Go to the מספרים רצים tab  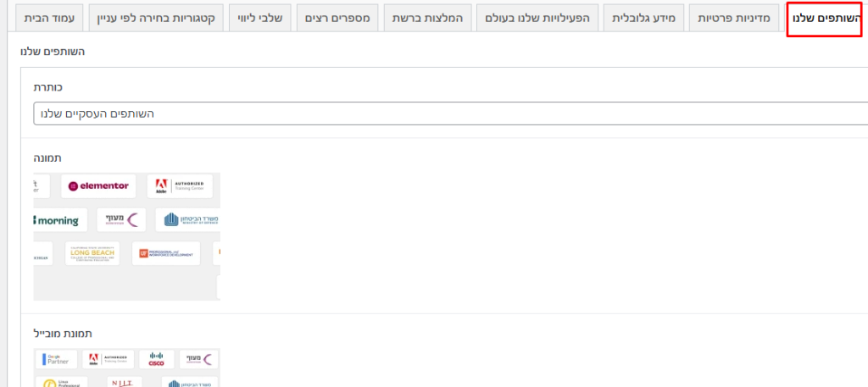[x=338, y=19]
